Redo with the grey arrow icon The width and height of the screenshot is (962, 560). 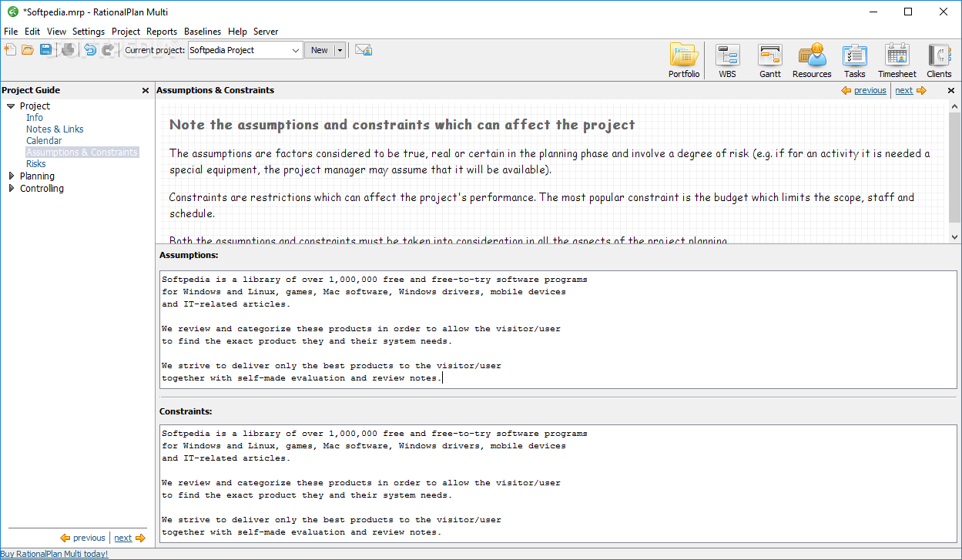point(108,50)
